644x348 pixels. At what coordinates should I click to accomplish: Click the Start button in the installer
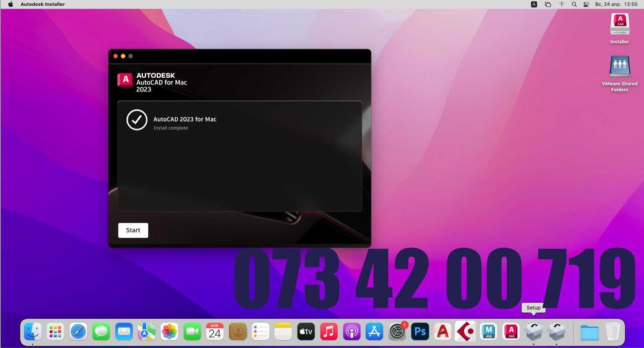click(133, 230)
